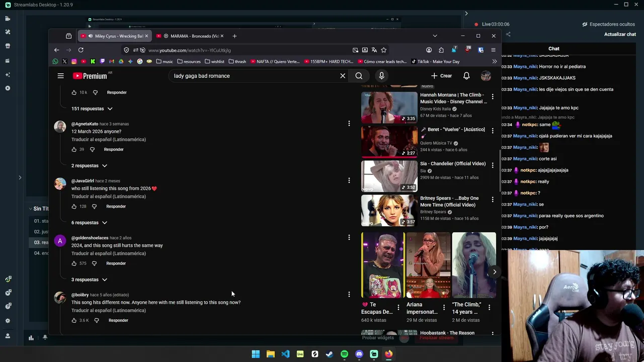This screenshot has height=362, width=644.
Task: Open the music bookmarks folder
Action: (165, 61)
